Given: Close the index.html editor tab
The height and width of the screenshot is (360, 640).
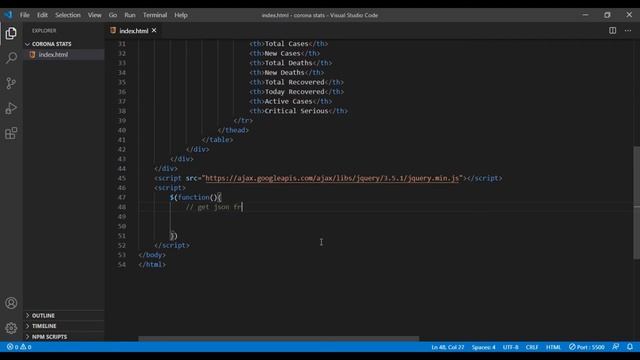Looking at the screenshot, I should pyautogui.click(x=154, y=30).
